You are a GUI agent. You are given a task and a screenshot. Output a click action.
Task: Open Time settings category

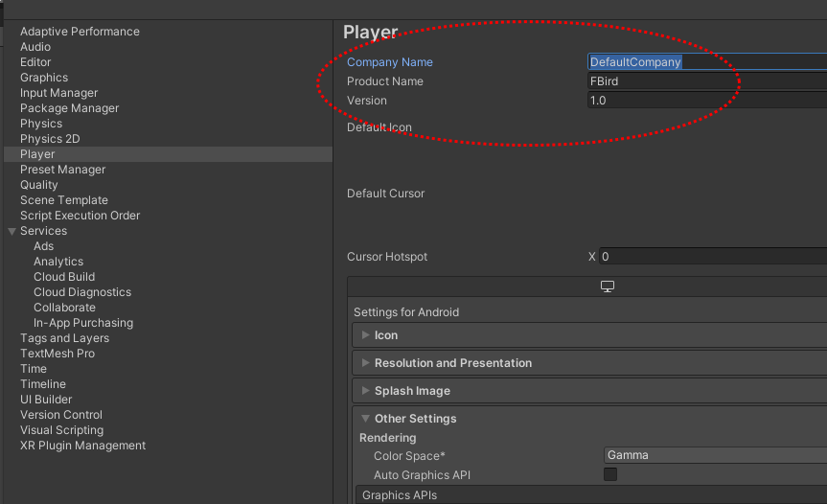point(34,369)
